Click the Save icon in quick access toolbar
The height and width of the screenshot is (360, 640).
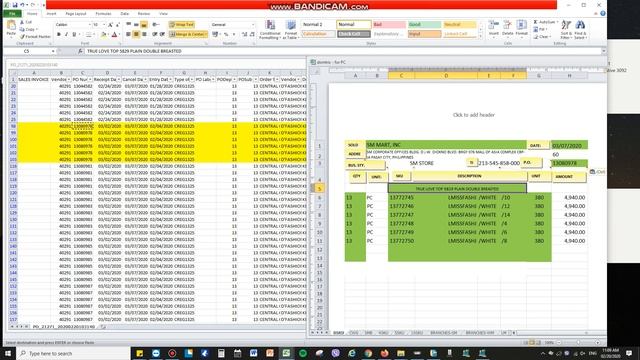click(x=15, y=5)
